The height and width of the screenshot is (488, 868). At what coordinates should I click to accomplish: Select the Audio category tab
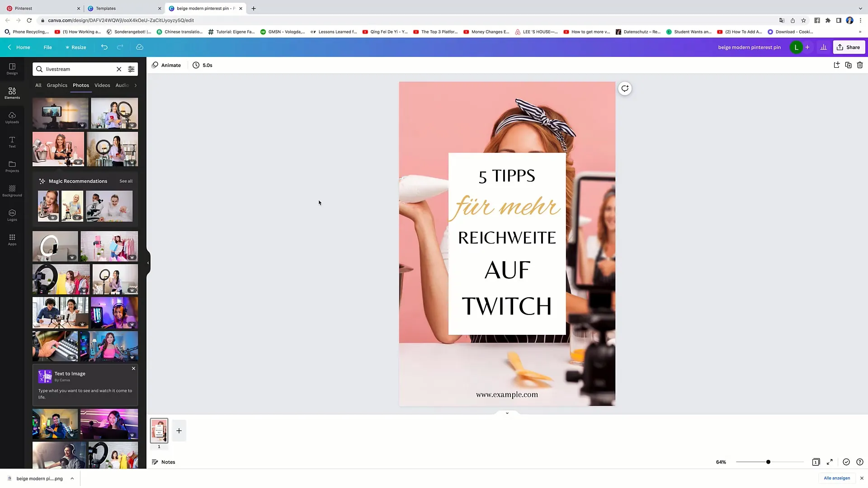click(122, 85)
